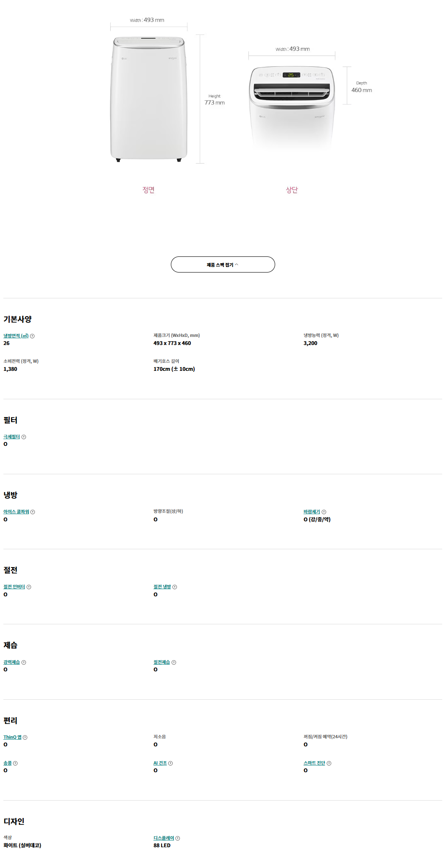Click info icon beside 극세필터
The image size is (446, 868).
pyautogui.click(x=24, y=437)
